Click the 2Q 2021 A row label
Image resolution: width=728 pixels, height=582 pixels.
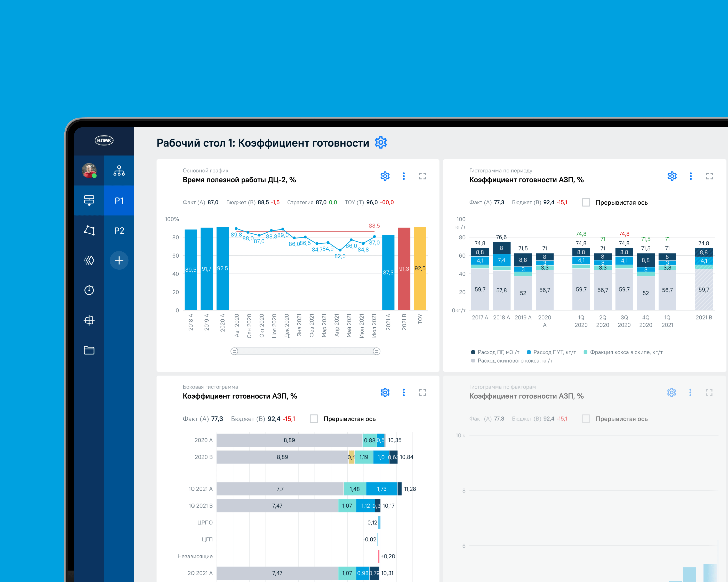200,573
